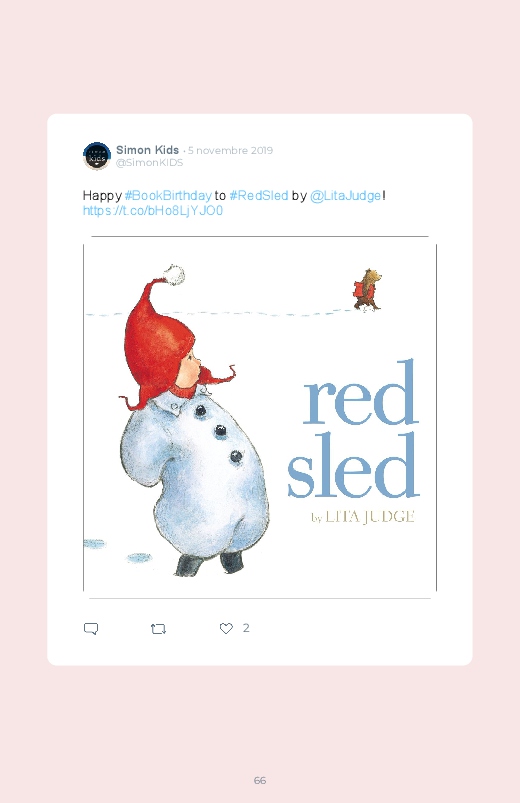Click the 'by LITA JUDGE' author text

click(363, 517)
